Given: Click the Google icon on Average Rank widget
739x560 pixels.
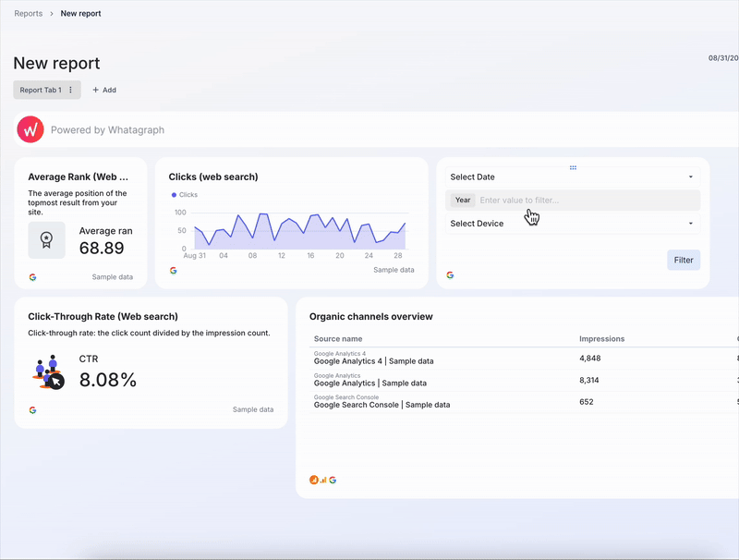Looking at the screenshot, I should (x=32, y=276).
